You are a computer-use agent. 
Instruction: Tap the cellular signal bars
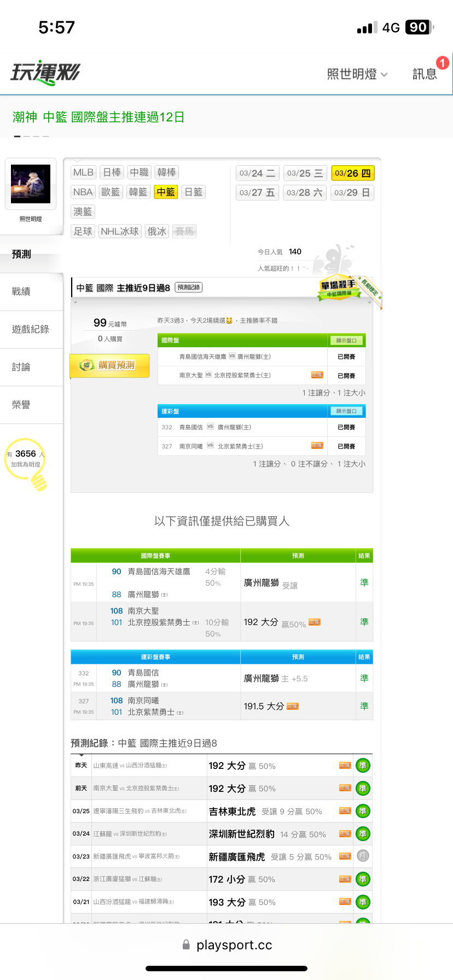367,28
